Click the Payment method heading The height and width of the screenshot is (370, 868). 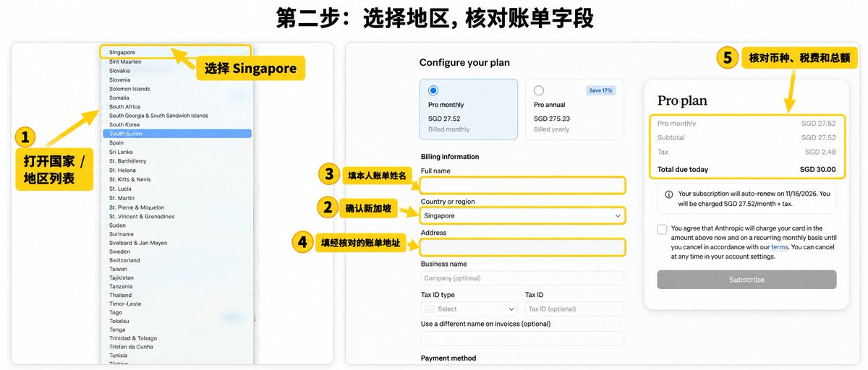click(x=448, y=358)
